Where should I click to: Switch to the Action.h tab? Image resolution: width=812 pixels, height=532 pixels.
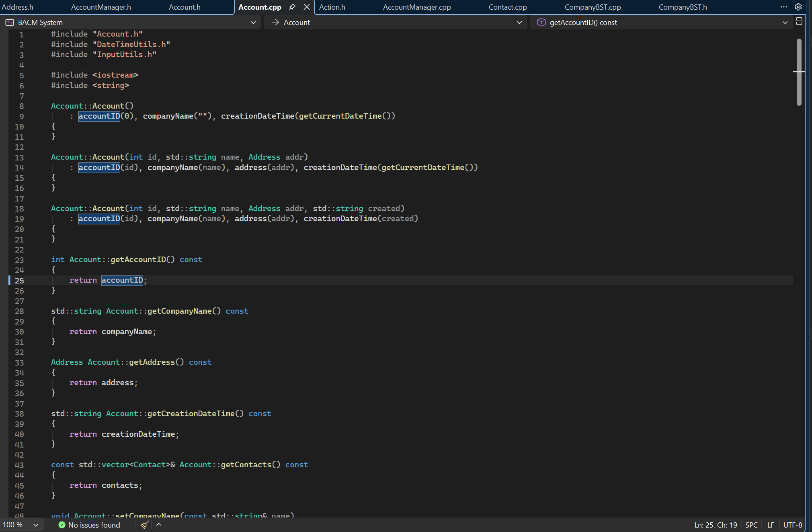pos(332,7)
